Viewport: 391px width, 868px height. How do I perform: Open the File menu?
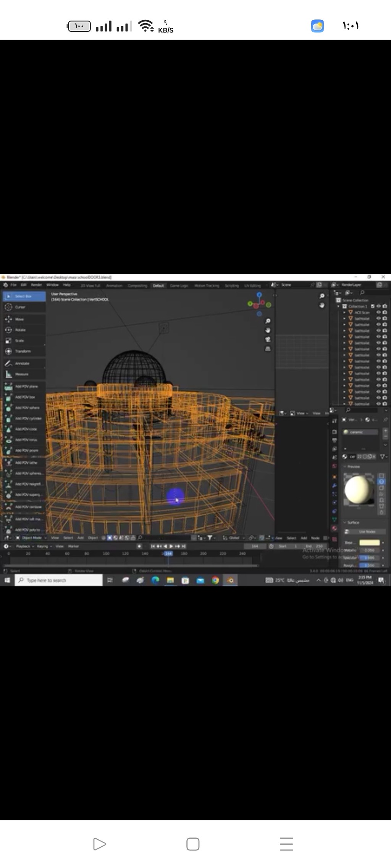click(13, 285)
